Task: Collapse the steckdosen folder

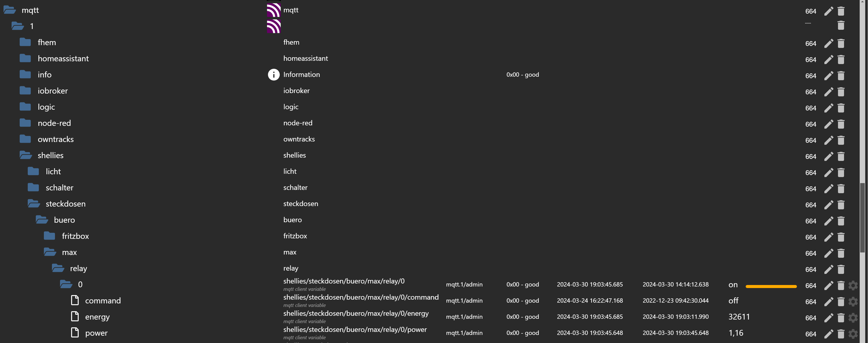Action: [34, 204]
